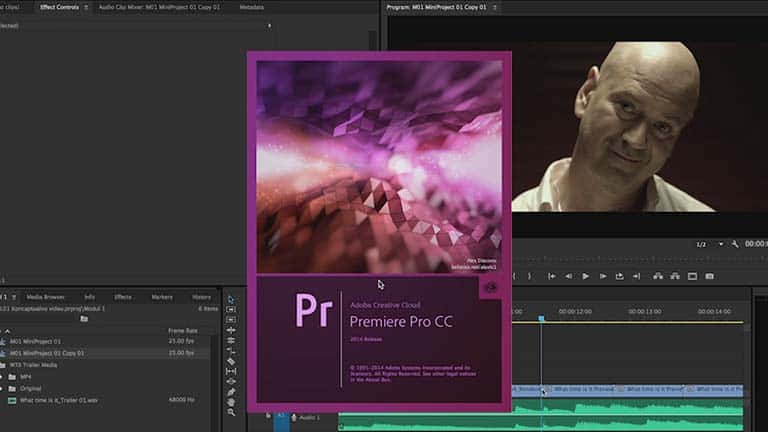Click the Audio 1 track label
Viewport: 768px width, 432px height.
309,418
